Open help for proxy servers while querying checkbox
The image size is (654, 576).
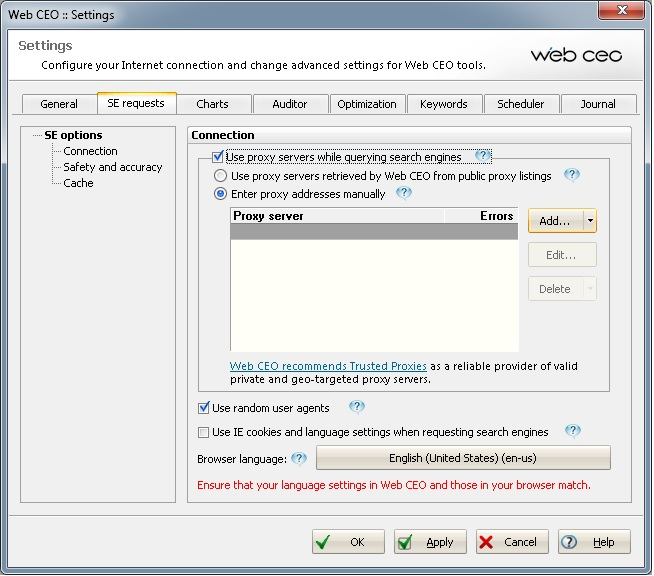tap(483, 156)
